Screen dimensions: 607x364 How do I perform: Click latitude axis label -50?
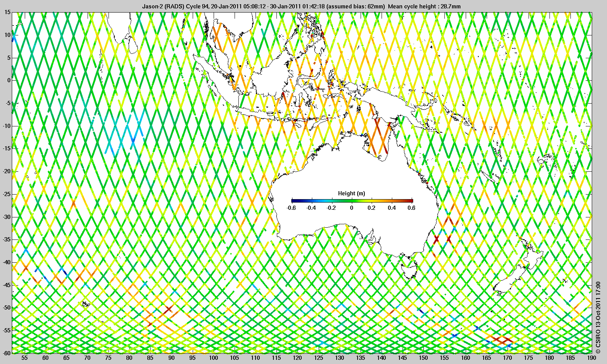[x=7, y=308]
